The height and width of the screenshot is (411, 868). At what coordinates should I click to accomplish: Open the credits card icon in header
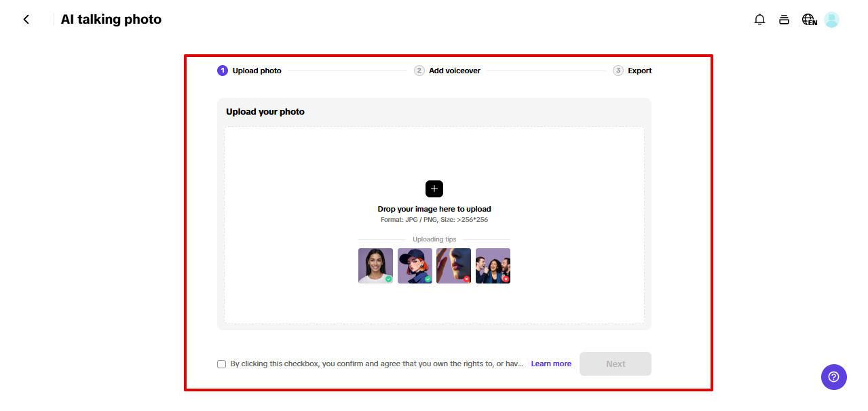784,20
